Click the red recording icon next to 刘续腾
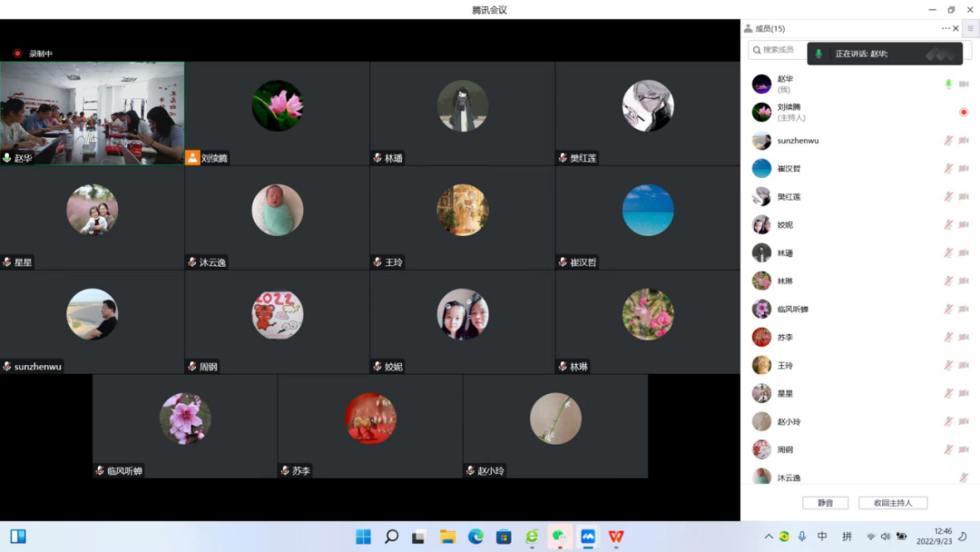 pos(964,113)
